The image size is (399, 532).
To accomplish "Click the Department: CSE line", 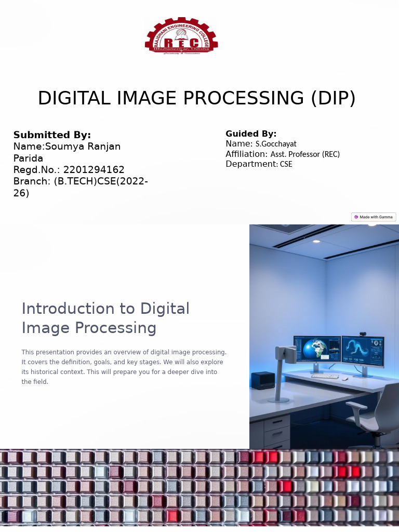I will coord(259,164).
